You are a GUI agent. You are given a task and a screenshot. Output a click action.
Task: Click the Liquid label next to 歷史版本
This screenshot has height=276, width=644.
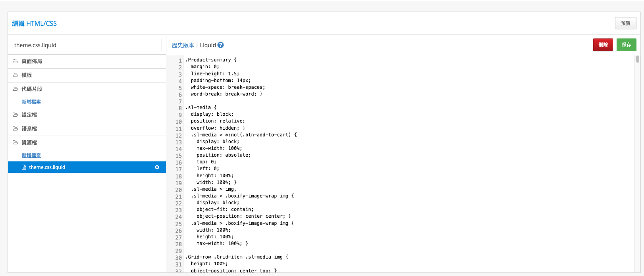point(208,45)
